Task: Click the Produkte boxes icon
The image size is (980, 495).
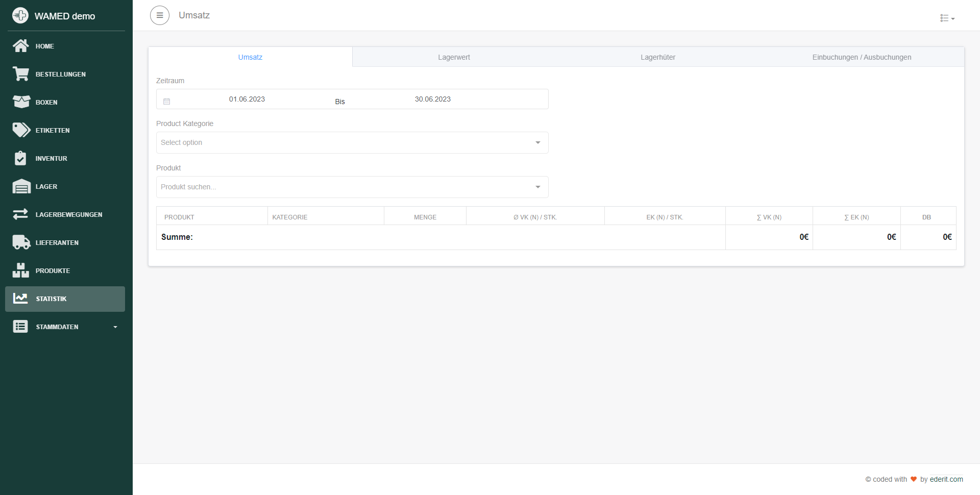Action: tap(20, 270)
